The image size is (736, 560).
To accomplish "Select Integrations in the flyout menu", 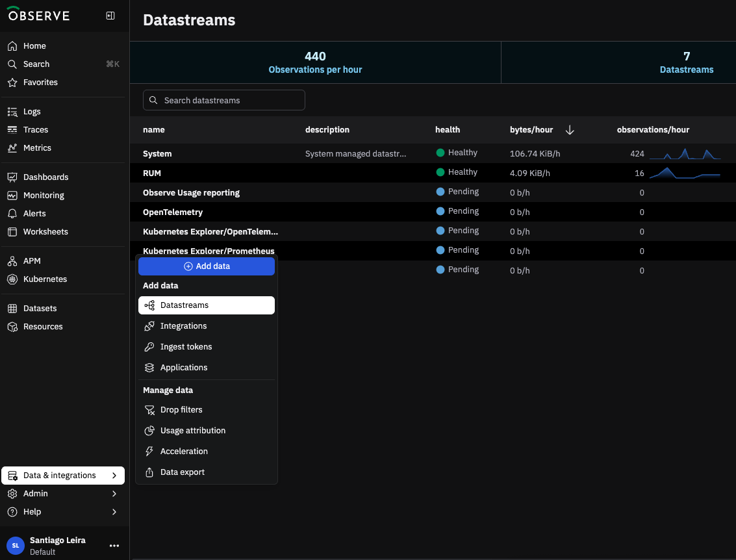I will pos(183,326).
